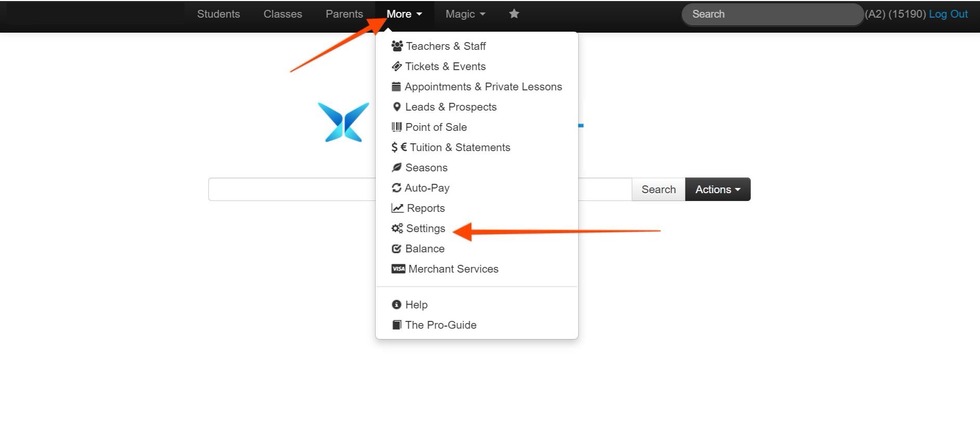The image size is (980, 431).
Task: Click the leaf icon next to Seasons
Action: [396, 168]
